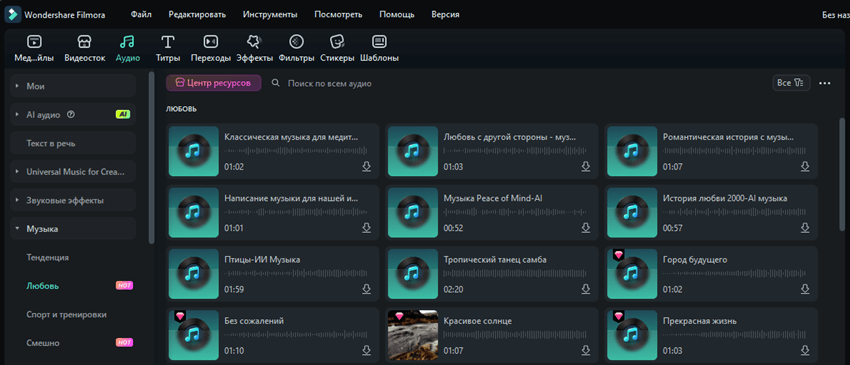This screenshot has width=850, height=365.
Task: Download Без сожалений track
Action: pos(366,350)
